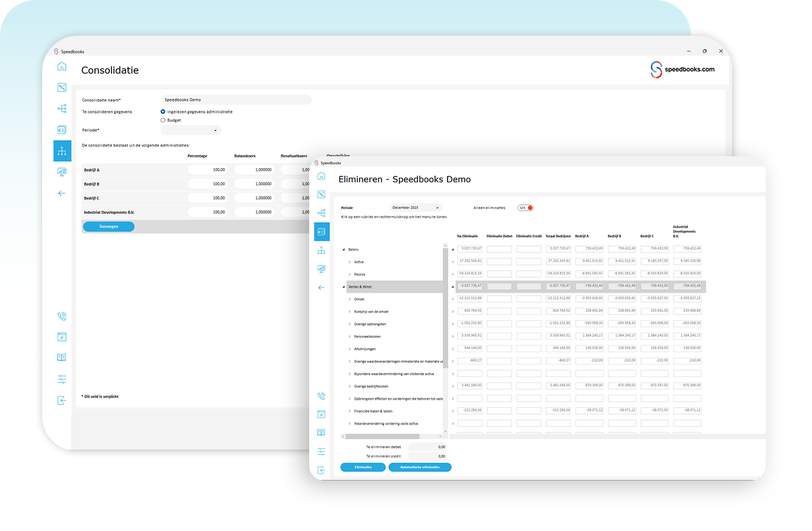Open settings sliders icon in Consolidatie sidebar
Screen dimensions: 812x531
coord(62,379)
